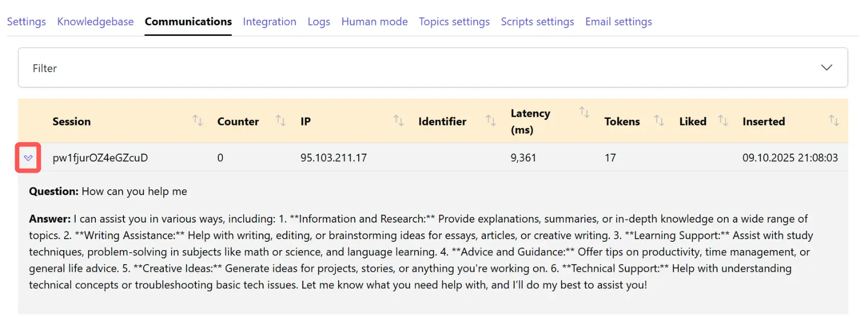Click the Communications tab
This screenshot has height=317, width=868.
point(188,22)
